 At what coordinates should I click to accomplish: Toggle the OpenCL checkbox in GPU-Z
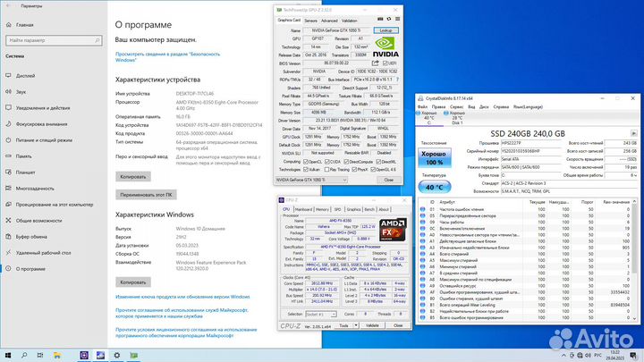coord(306,162)
